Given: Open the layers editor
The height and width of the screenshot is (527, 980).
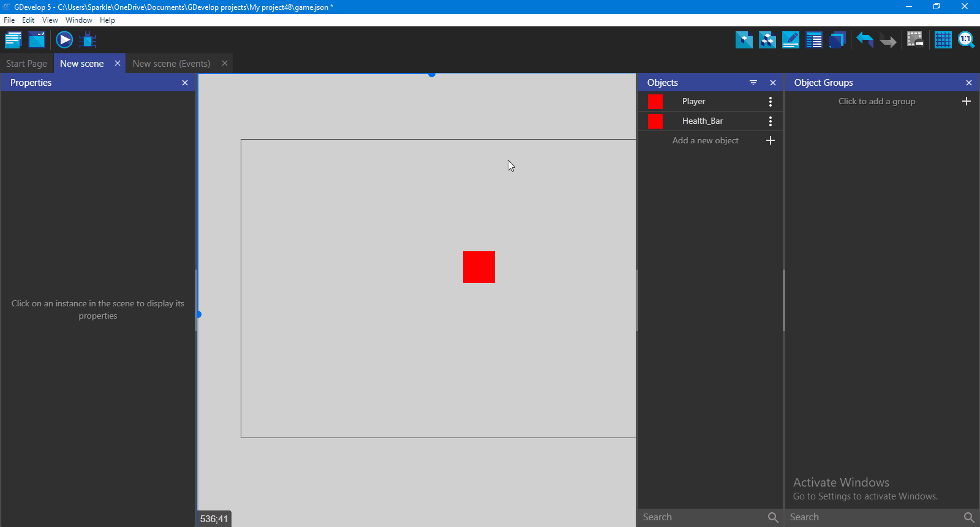Looking at the screenshot, I should point(837,40).
